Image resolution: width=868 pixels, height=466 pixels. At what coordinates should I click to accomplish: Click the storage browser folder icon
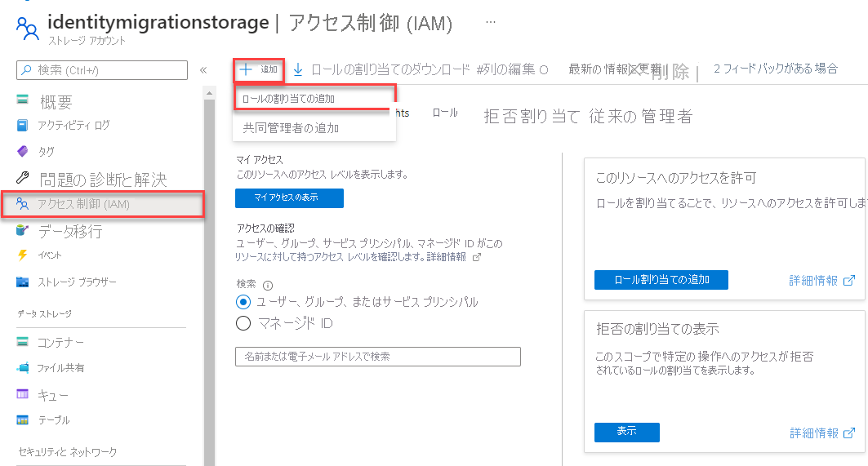click(x=23, y=282)
